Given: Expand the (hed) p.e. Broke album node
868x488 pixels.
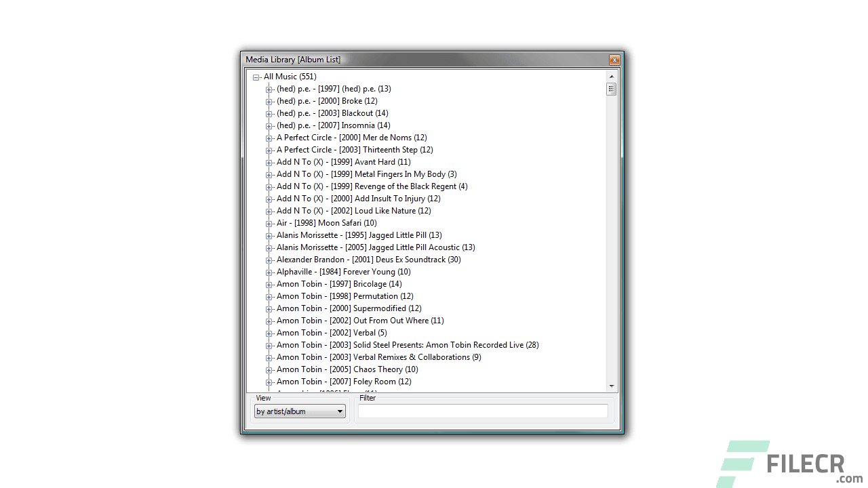Looking at the screenshot, I should tap(269, 102).
